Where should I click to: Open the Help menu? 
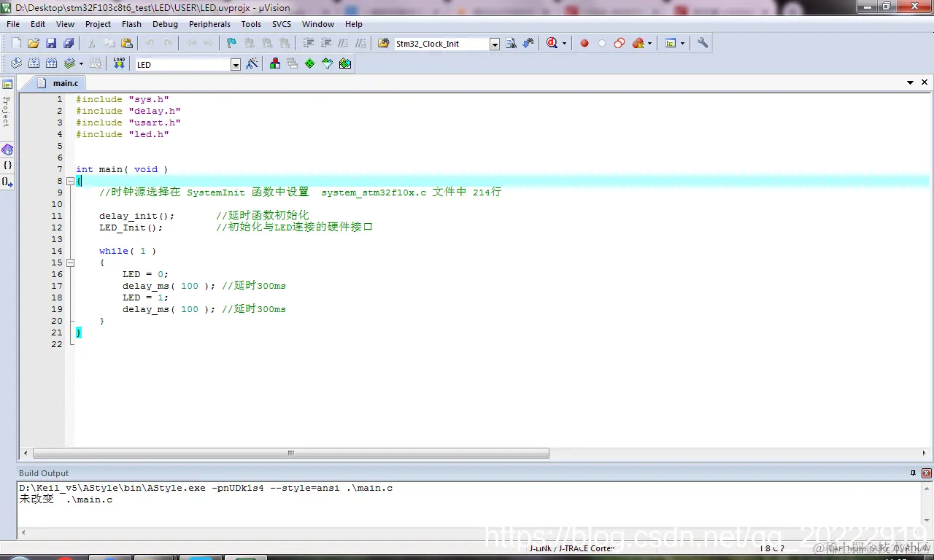[354, 24]
